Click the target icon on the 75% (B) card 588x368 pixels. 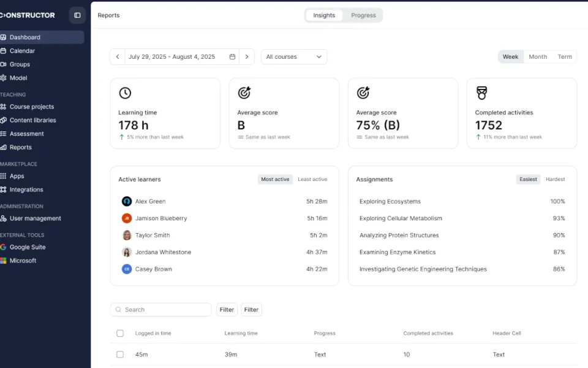pyautogui.click(x=363, y=93)
